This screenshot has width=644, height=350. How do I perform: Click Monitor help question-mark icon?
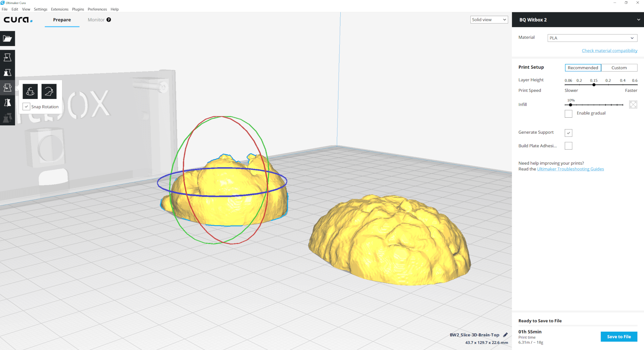click(109, 20)
